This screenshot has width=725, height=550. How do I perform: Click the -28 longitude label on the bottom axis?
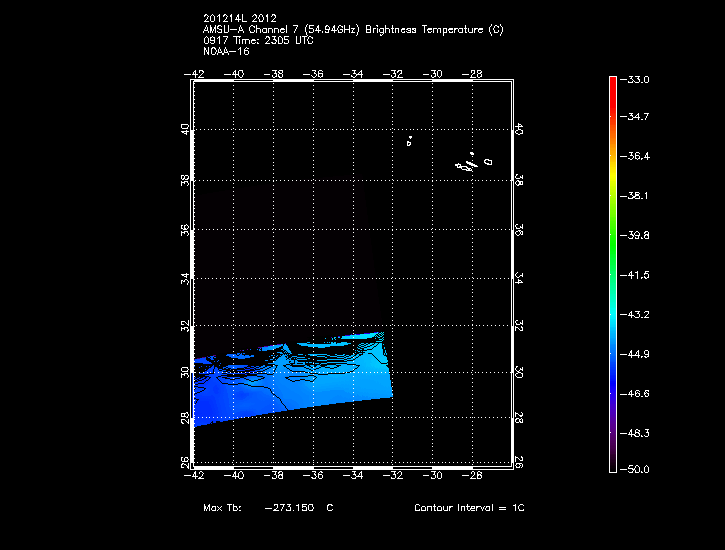[474, 477]
